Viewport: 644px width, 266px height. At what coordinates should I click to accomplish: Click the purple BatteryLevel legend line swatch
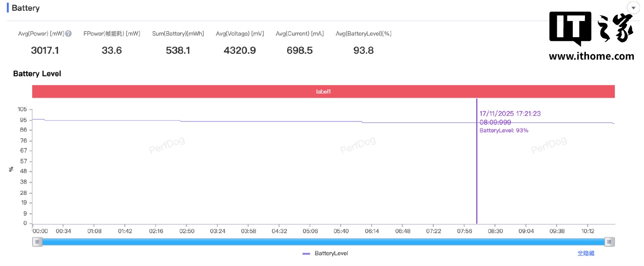coord(306,253)
